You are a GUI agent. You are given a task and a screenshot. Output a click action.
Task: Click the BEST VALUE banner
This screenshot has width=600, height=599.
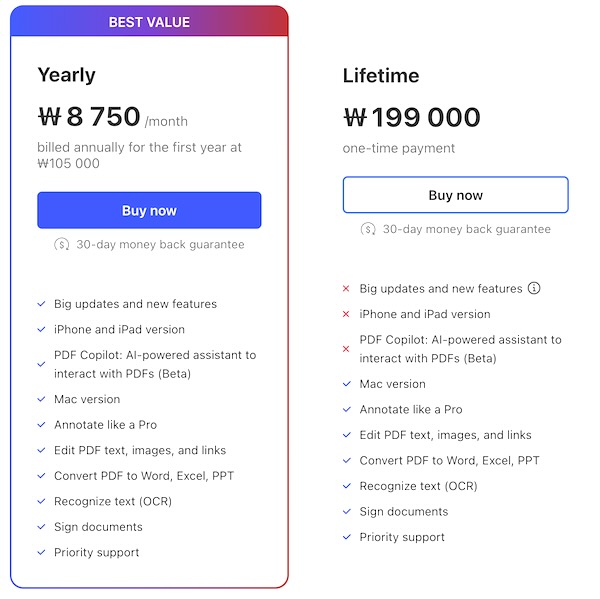(149, 21)
